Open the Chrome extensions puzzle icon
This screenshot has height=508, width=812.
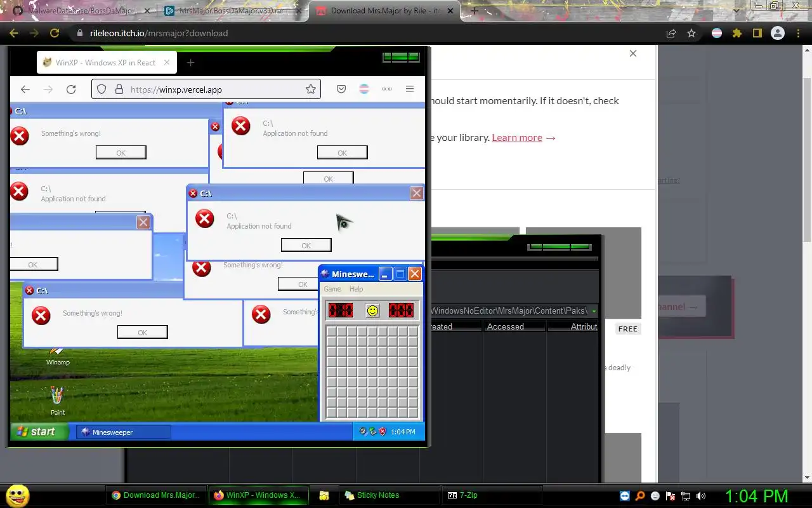click(737, 33)
